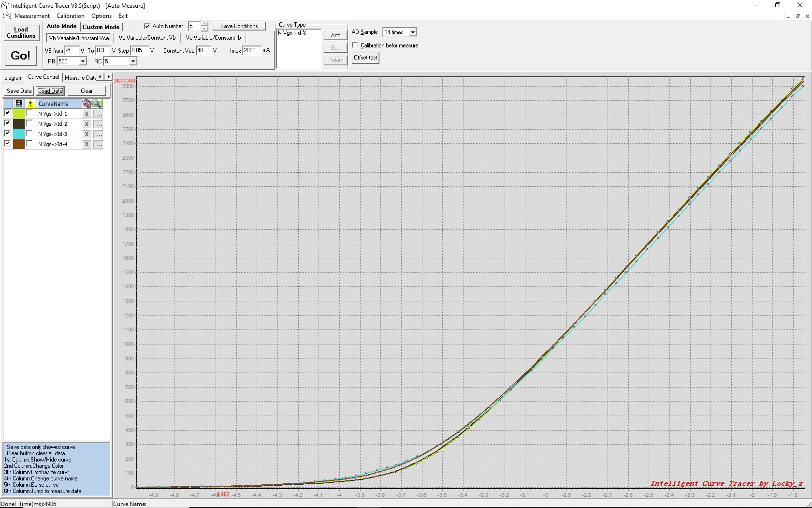Erase curve N Vgs->Id-2 with X
The height and width of the screenshot is (508, 812).
tap(87, 124)
